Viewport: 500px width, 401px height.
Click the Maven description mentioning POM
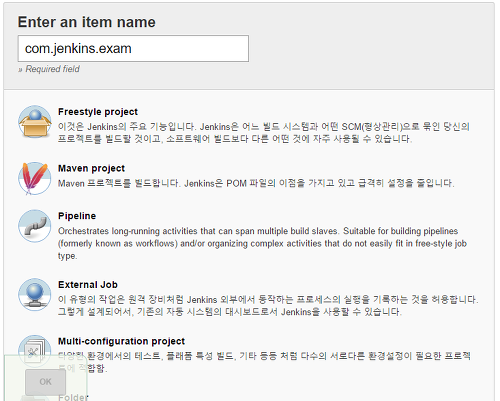click(x=256, y=183)
